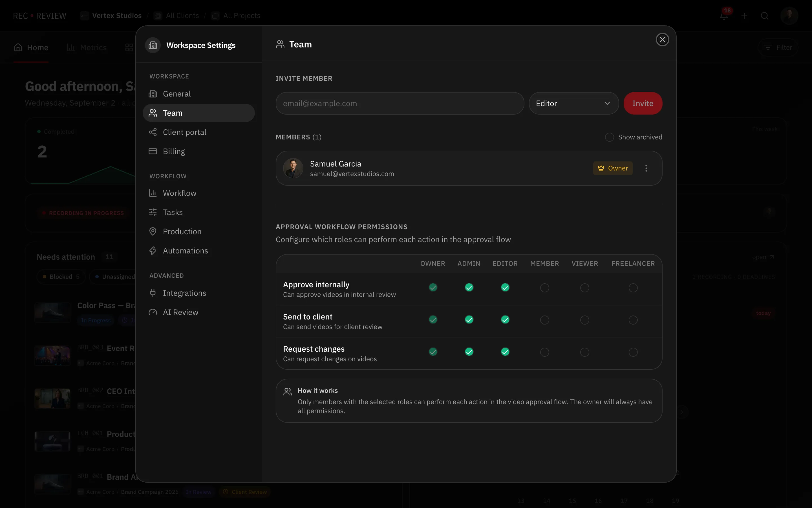This screenshot has width=812, height=508.
Task: Enable Approve internally for Viewer
Action: [x=584, y=288]
